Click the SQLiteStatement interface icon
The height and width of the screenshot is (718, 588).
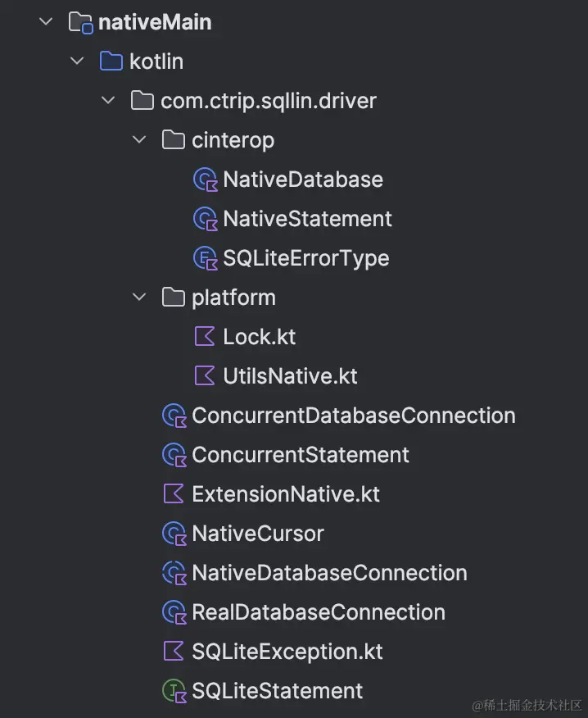click(x=174, y=691)
